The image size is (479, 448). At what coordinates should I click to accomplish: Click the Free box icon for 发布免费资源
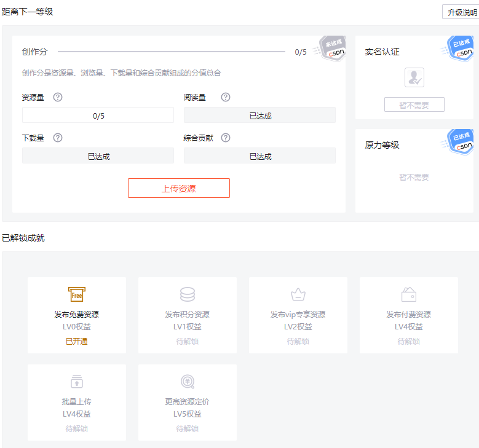77,294
